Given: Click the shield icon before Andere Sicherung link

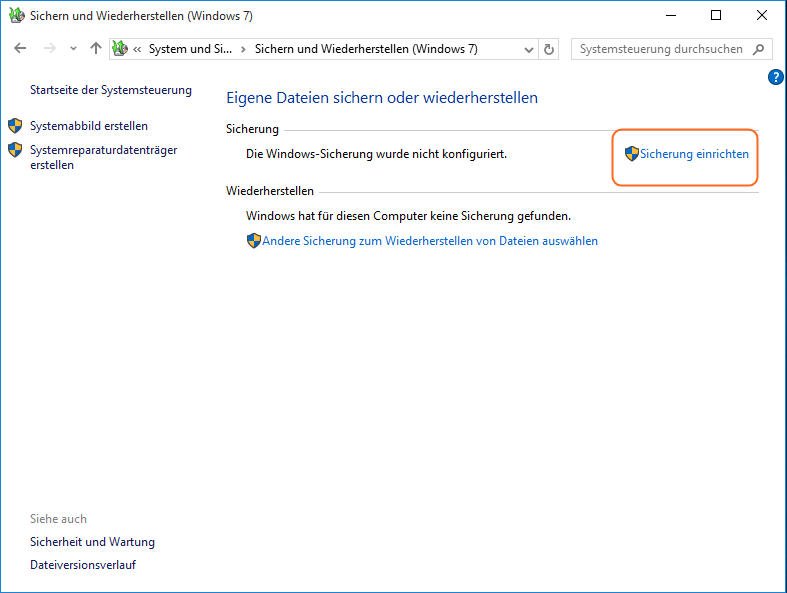Looking at the screenshot, I should pyautogui.click(x=253, y=241).
